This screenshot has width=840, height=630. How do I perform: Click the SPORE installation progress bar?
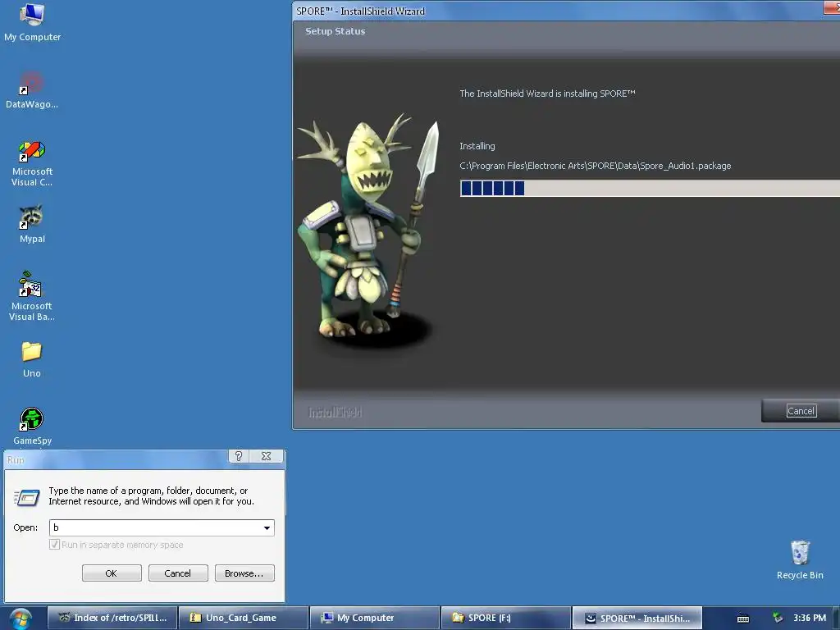650,188
